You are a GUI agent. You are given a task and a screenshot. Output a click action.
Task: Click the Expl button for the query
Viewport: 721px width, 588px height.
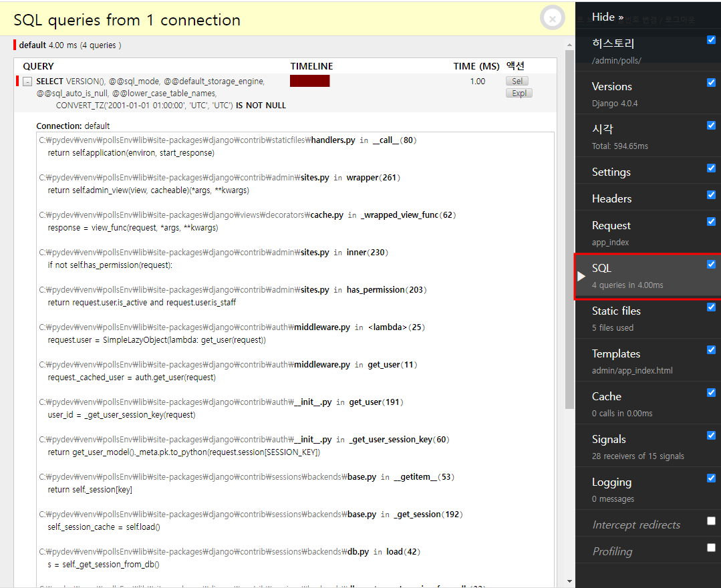coord(519,93)
